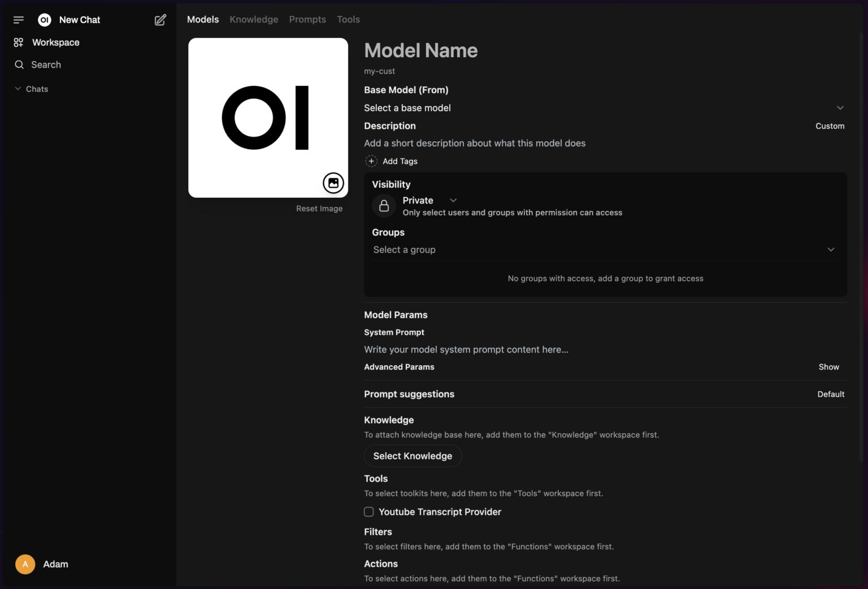The width and height of the screenshot is (868, 589).
Task: Toggle Description from Custom to default
Action: point(830,125)
